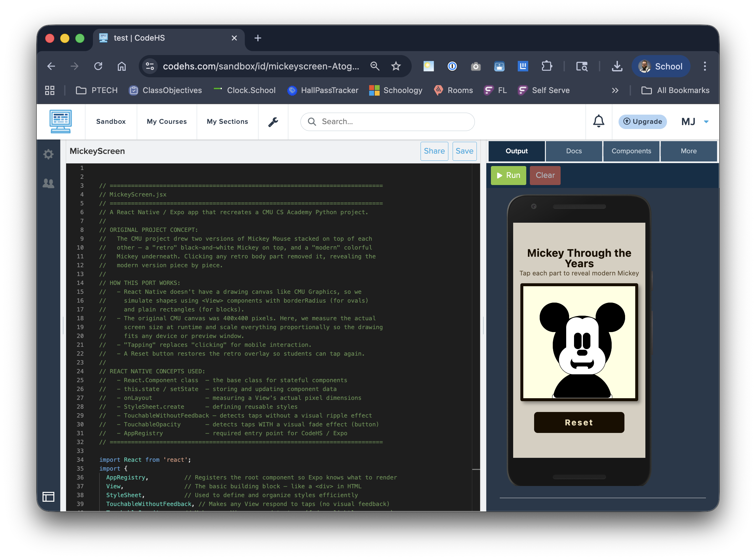The image size is (756, 560).
Task: Open the Rooms bookmark
Action: (x=453, y=90)
